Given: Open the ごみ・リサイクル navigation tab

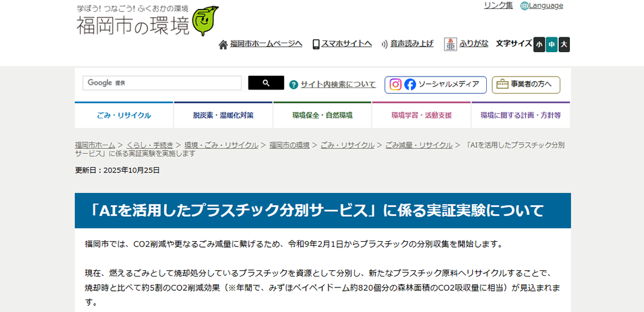Looking at the screenshot, I should (124, 115).
